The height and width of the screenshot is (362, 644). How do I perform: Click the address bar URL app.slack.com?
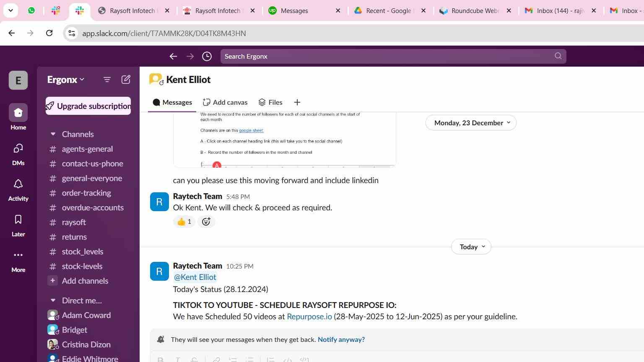pos(164,33)
